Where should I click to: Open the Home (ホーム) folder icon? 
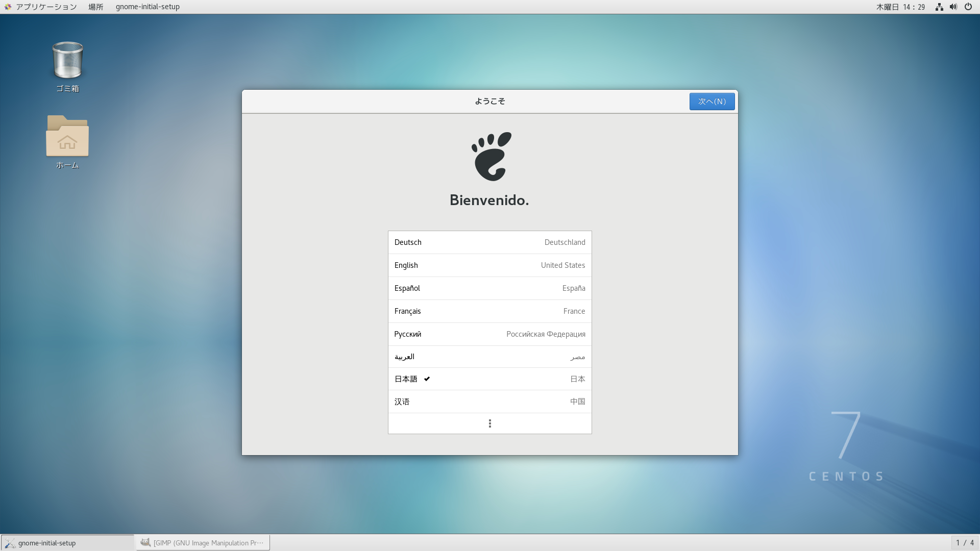point(67,137)
